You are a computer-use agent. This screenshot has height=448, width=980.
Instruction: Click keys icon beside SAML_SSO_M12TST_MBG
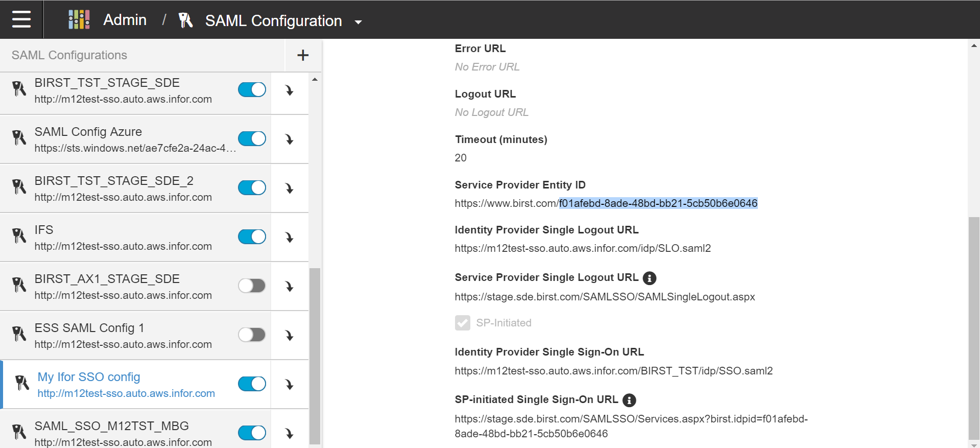(x=19, y=432)
